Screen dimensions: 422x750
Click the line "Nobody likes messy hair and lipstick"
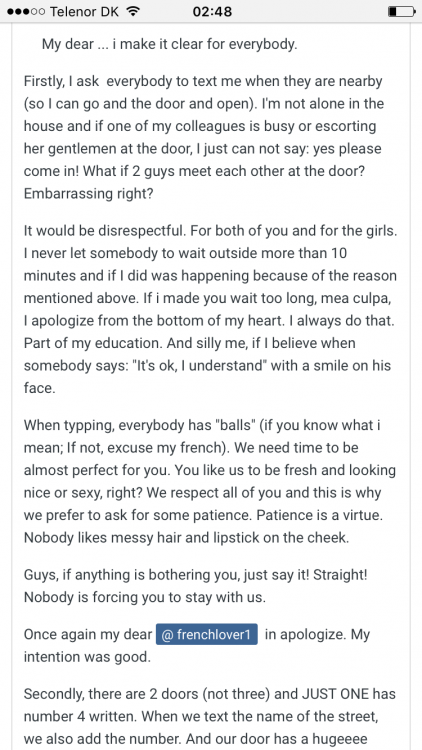pyautogui.click(x=187, y=537)
